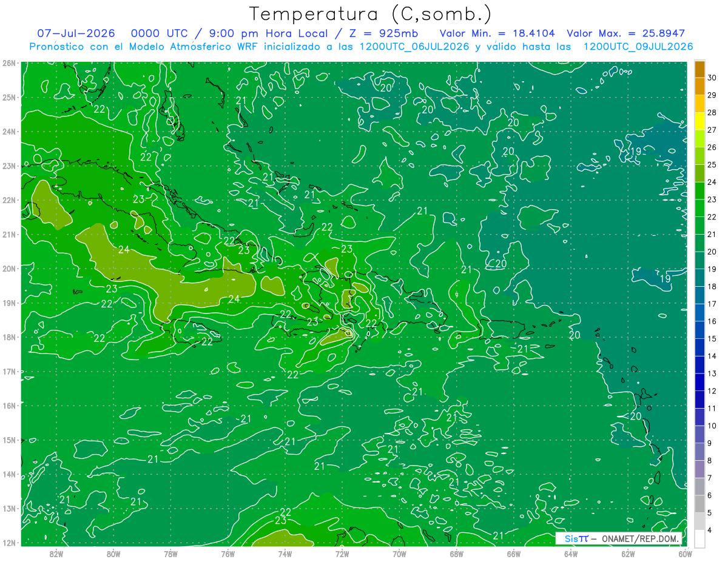Click the '18N' latitude axis label

click(8, 337)
